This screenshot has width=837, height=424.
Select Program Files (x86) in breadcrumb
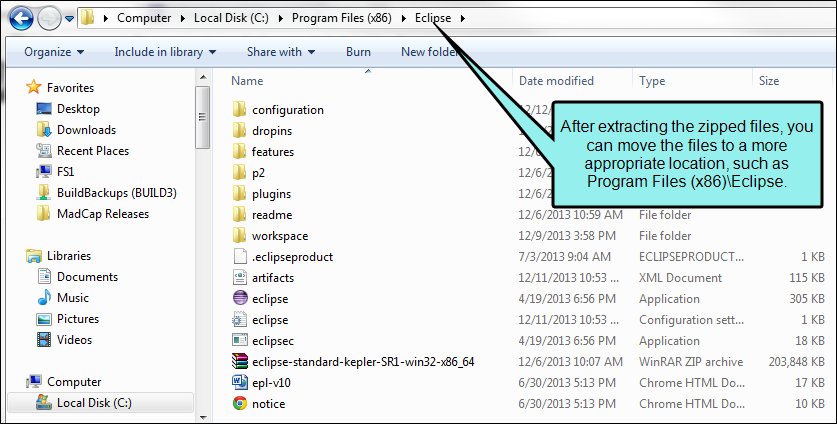tap(342, 18)
